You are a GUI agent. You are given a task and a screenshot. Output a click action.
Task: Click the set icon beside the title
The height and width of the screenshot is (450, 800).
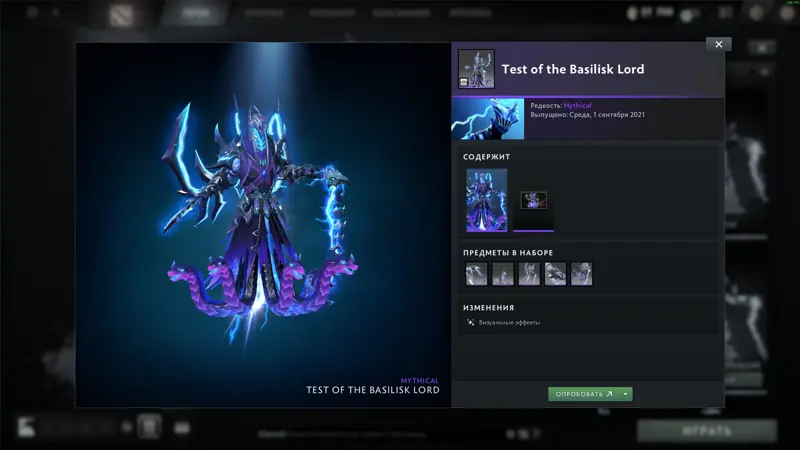click(476, 69)
